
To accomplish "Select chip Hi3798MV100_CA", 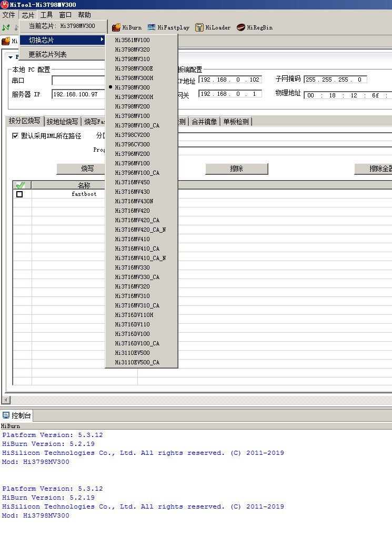I will 142,125.
